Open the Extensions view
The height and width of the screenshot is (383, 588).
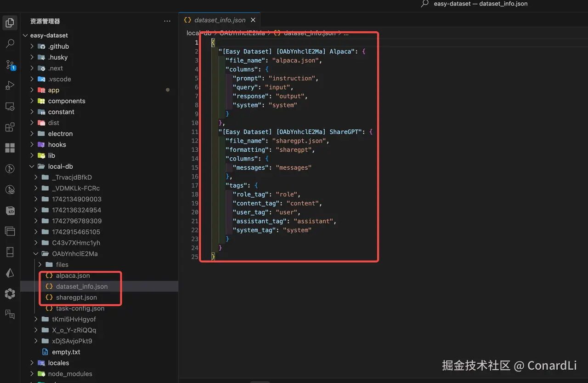click(10, 127)
